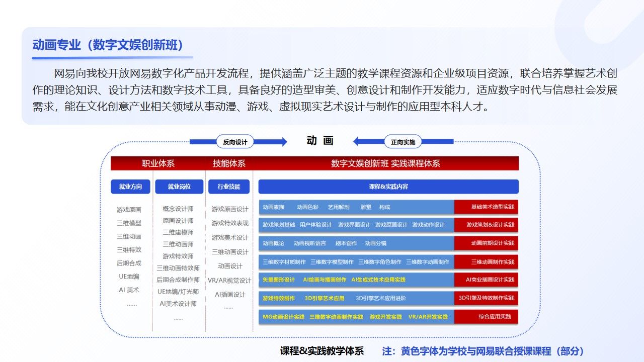This screenshot has width=644, height=362.
Task: Click 三维动画师 job entry
Action: [x=178, y=244]
